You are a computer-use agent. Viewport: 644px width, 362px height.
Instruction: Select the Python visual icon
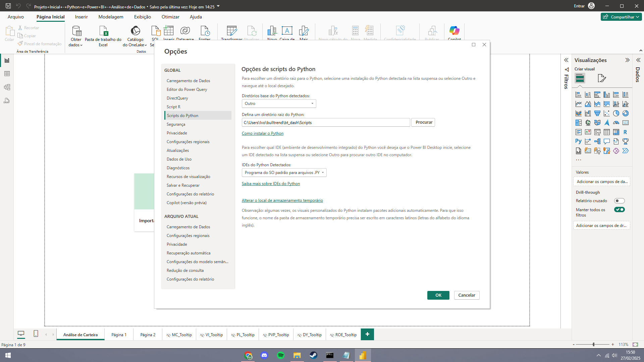(x=578, y=141)
